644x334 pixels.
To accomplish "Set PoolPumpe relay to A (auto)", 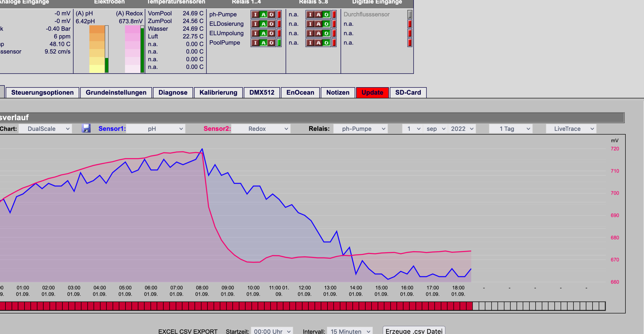I will pos(264,43).
